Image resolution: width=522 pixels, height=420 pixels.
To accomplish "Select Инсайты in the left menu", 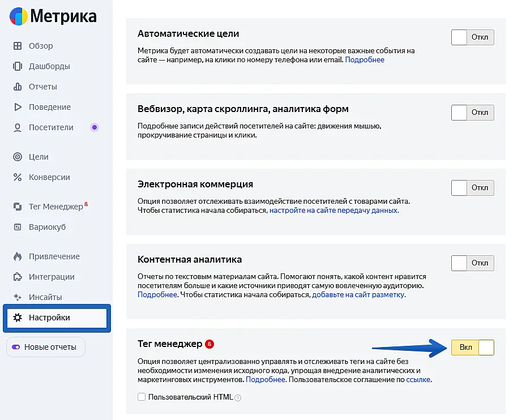I will [45, 297].
